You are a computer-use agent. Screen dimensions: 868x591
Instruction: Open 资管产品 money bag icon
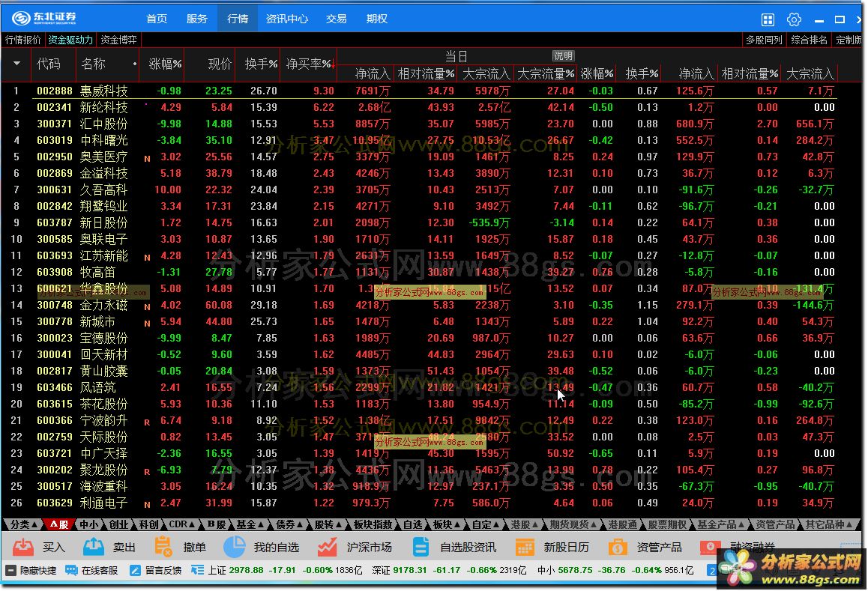click(617, 547)
